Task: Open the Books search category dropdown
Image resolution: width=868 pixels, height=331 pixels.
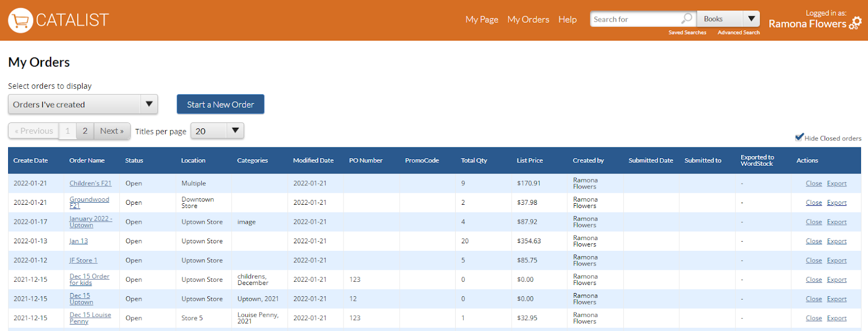Action: [728, 19]
